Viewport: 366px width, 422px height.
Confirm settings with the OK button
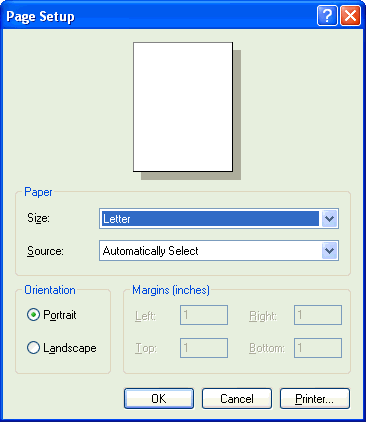(159, 398)
